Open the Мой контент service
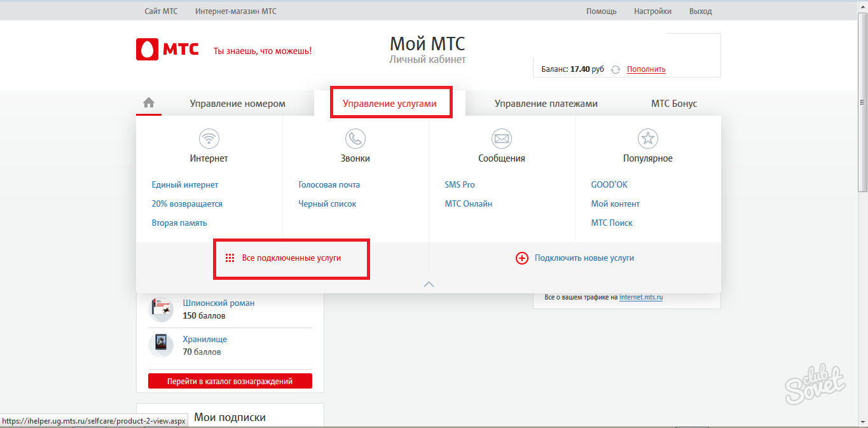868x428 pixels. click(616, 204)
